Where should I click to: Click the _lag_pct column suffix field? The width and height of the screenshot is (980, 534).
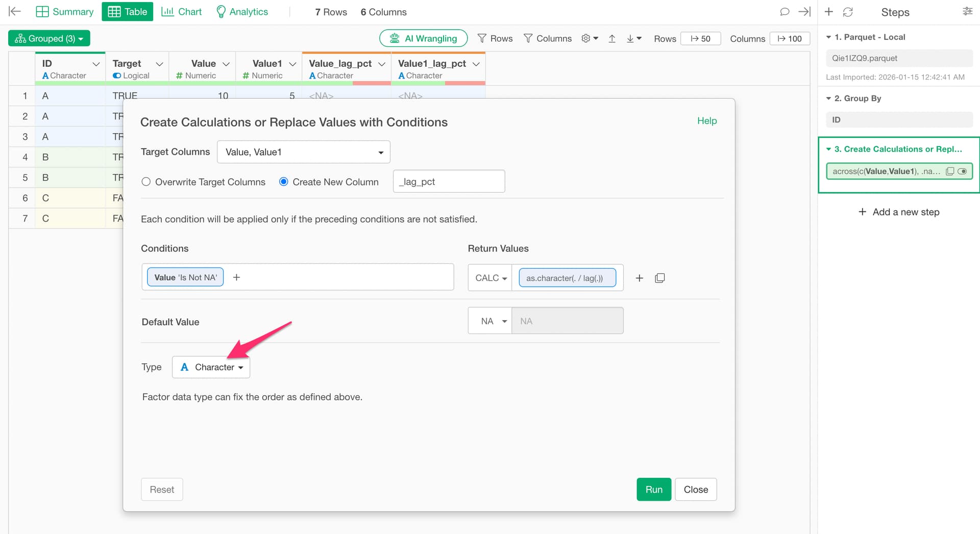pos(449,182)
